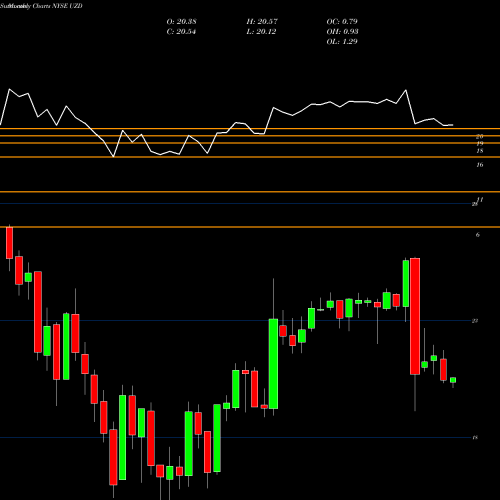Select the high value "H: 20.57"
Viewport: 500px width, 500px height.
(x=262, y=22)
